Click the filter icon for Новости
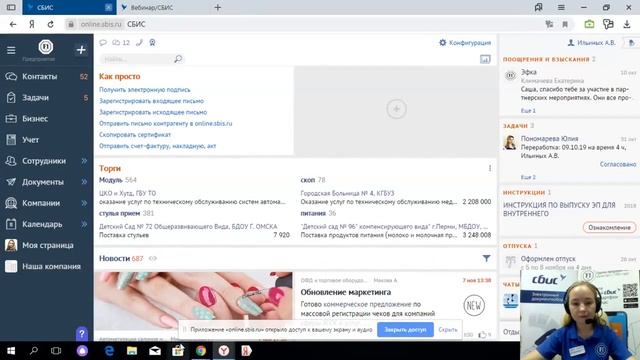 click(486, 258)
